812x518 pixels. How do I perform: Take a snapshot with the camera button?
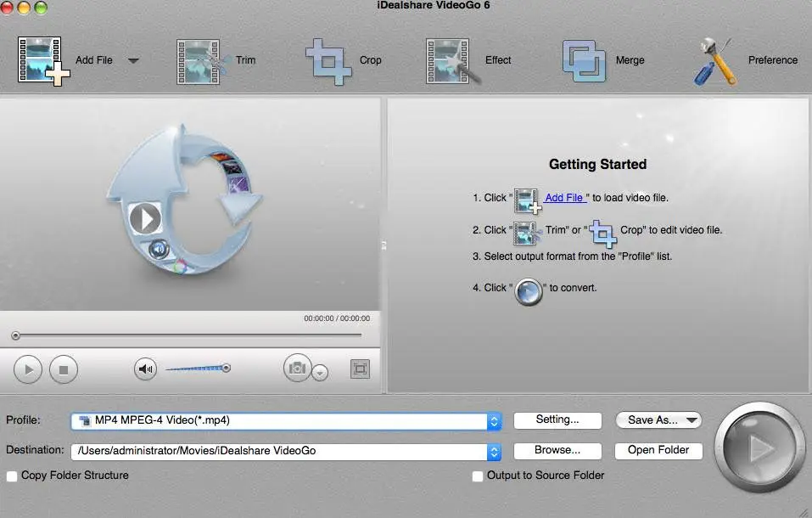tap(297, 369)
